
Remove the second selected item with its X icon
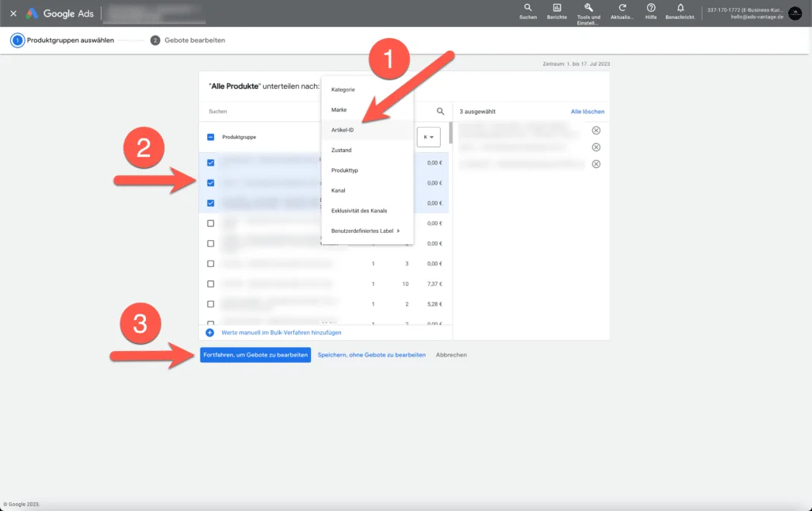[x=596, y=147]
